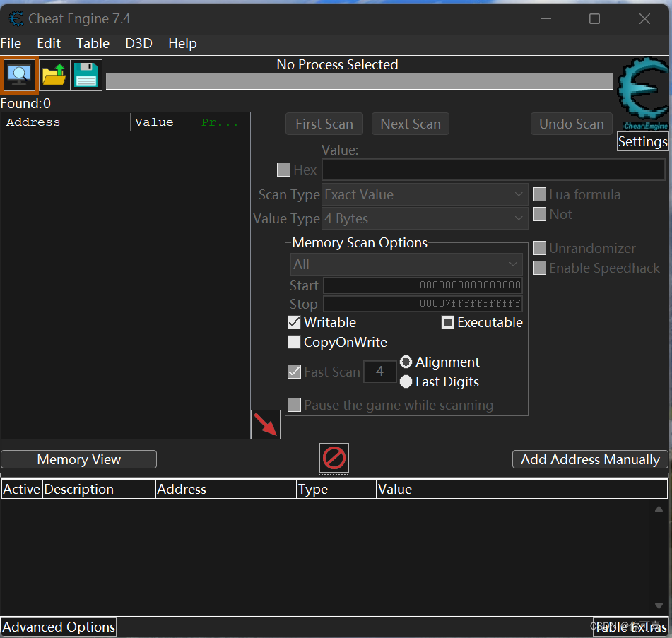The height and width of the screenshot is (638, 672).
Task: Close the Cheat Engine window
Action: (x=644, y=19)
